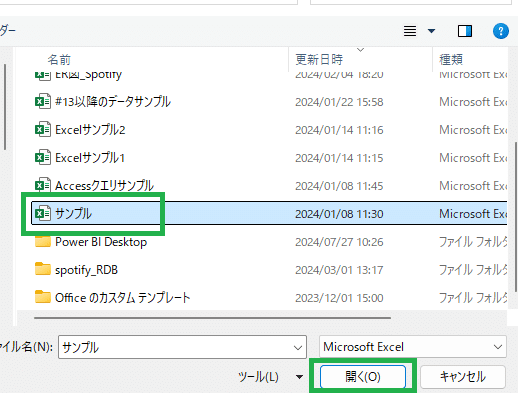518x393 pixels.
Task: Open the ツール(L) menu
Action: (x=258, y=377)
